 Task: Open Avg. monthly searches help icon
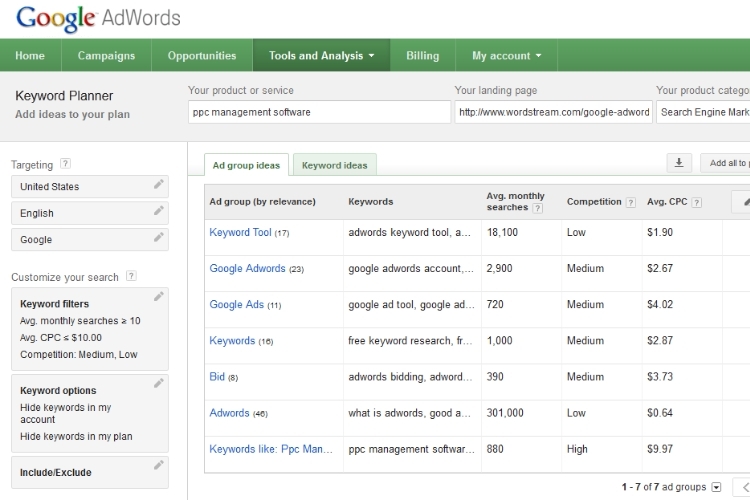tap(538, 208)
